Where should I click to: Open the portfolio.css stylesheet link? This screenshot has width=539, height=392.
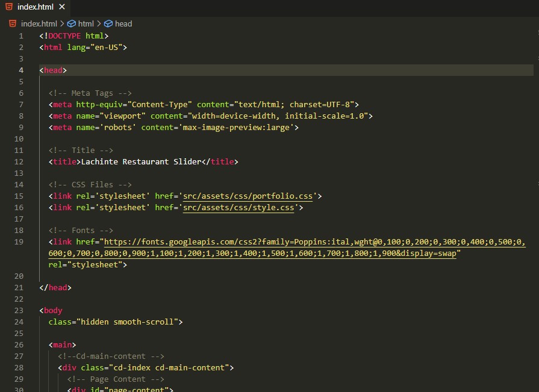tap(248, 196)
